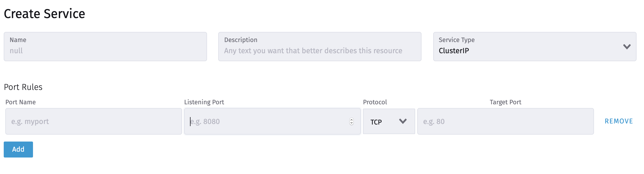Click the Name input box
The image size is (644, 174).
coord(105,47)
